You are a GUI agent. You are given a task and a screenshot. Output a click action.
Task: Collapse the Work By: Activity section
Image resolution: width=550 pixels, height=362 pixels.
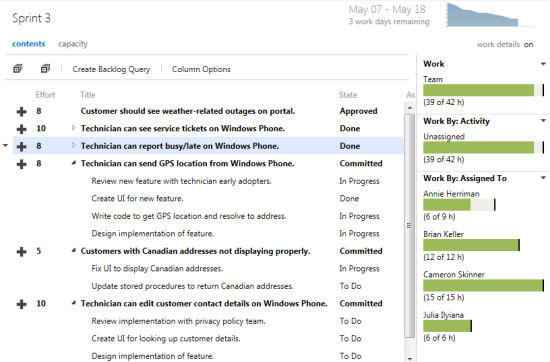[543, 121]
